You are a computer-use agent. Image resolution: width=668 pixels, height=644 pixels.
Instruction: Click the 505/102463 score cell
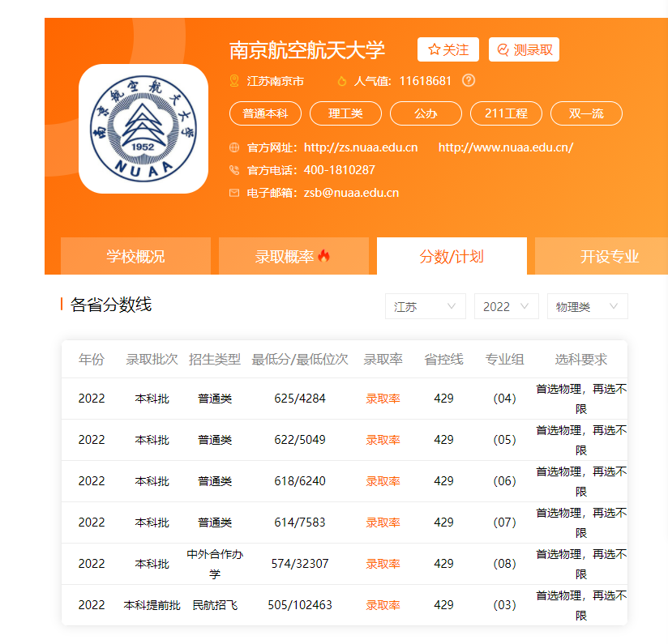click(x=299, y=605)
